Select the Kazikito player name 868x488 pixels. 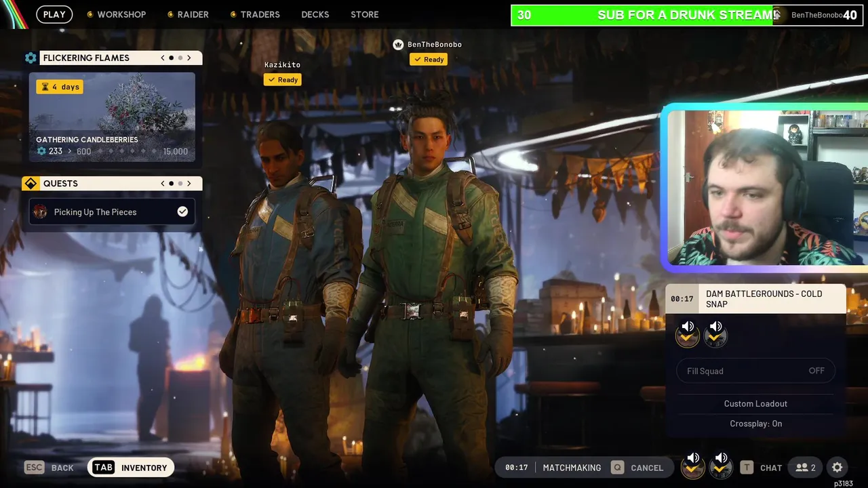click(x=282, y=65)
